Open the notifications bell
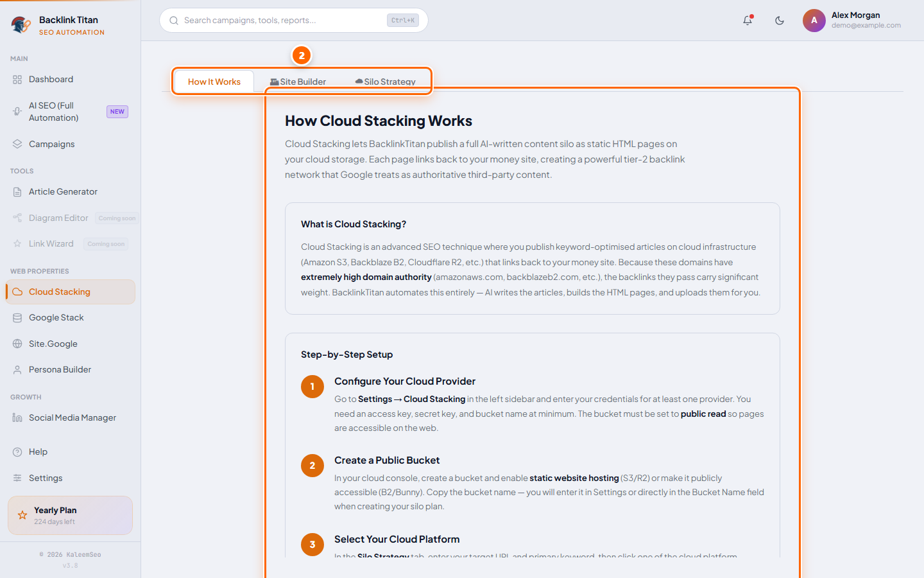The image size is (924, 578). point(748,21)
